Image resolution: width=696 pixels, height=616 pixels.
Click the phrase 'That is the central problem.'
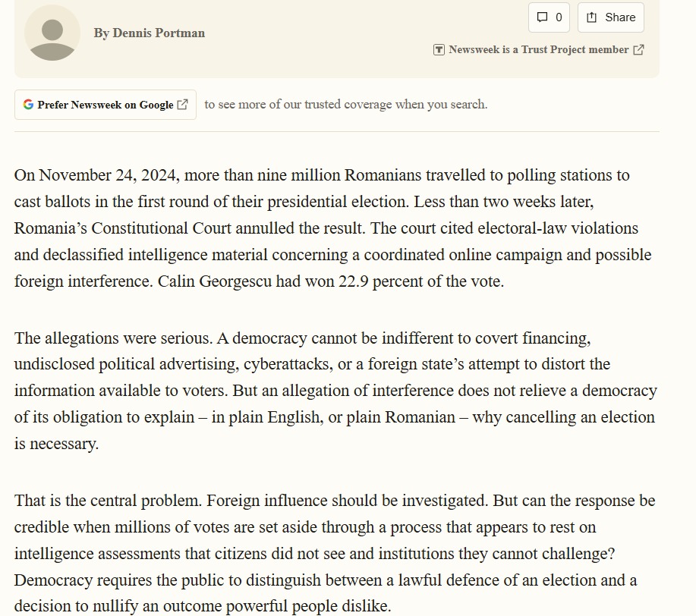[109, 501]
